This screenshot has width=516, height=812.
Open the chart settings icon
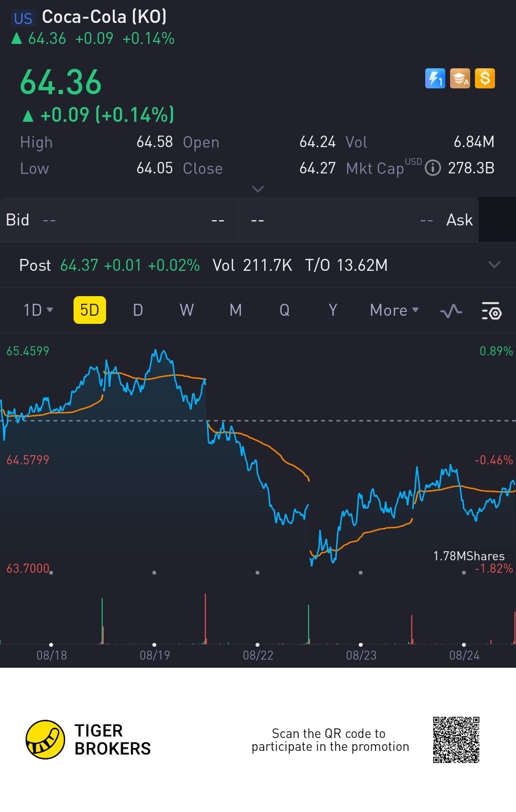coord(492,311)
